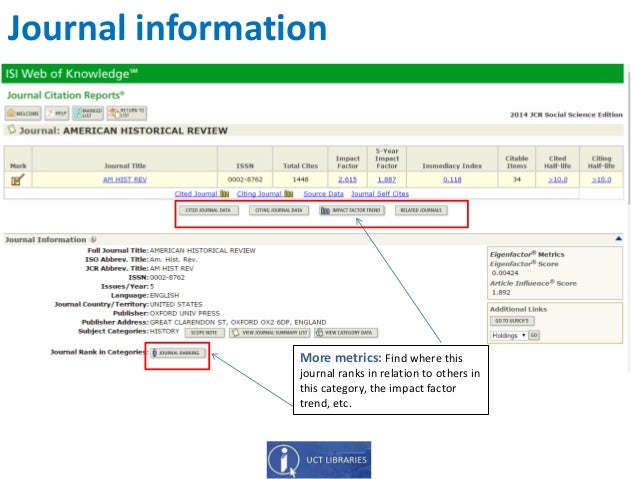The width and height of the screenshot is (638, 479).
Task: Open the Citing Half-life >10.0 link
Action: click(601, 179)
